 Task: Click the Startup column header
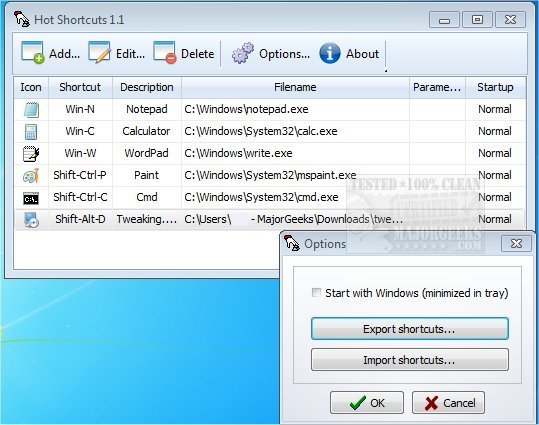click(x=495, y=87)
